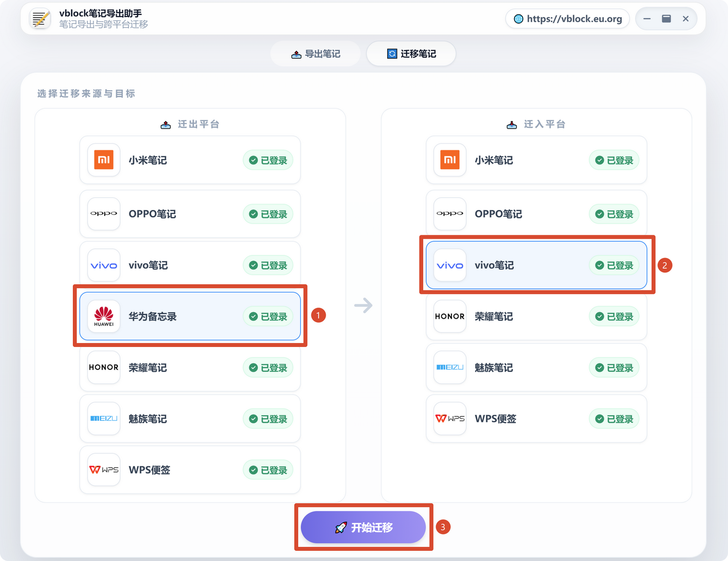Select vivo笔记 as the 迁出平台 source
This screenshot has width=728, height=561.
point(190,265)
